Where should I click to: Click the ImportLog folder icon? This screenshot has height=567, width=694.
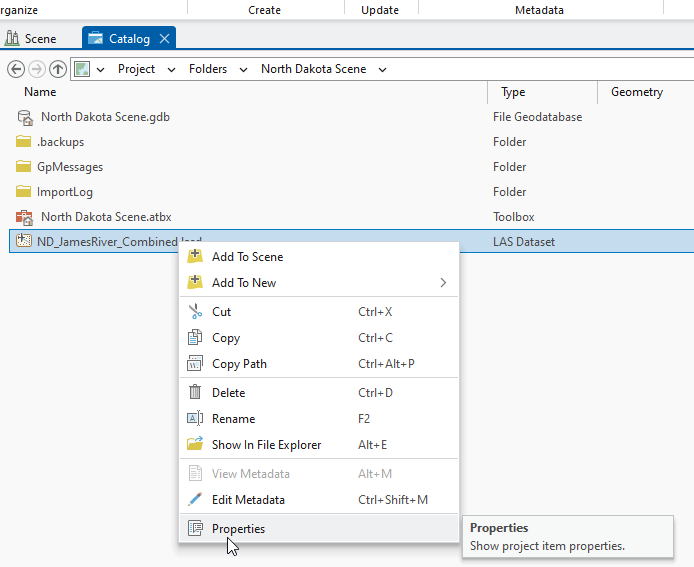pyautogui.click(x=23, y=192)
